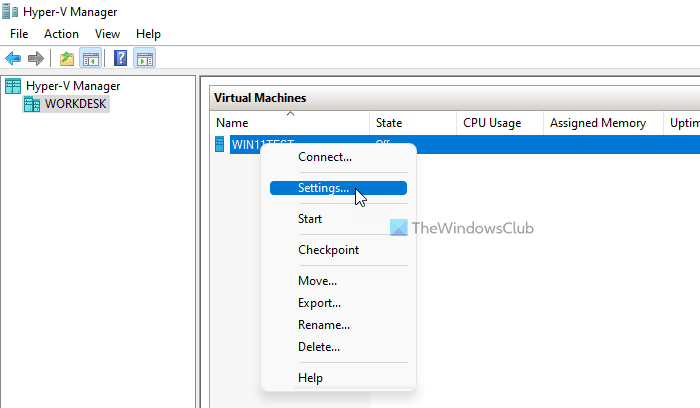Choose Export... from context menu
This screenshot has height=408, width=700.
pos(338,303)
